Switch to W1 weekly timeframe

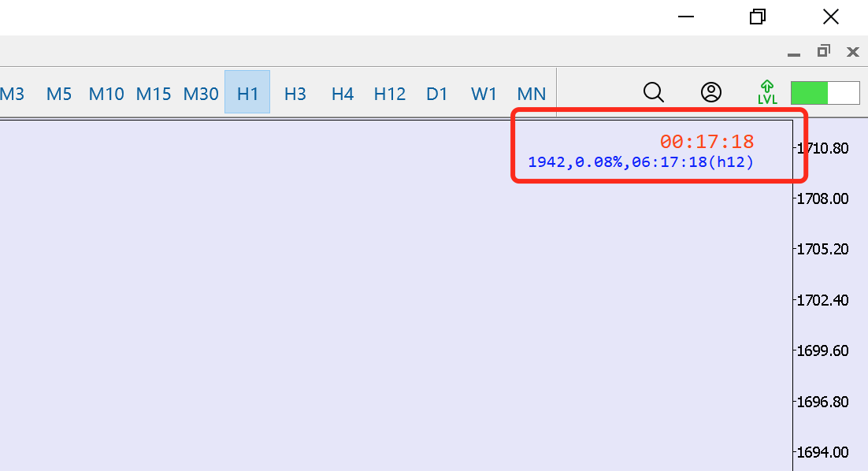(x=484, y=94)
